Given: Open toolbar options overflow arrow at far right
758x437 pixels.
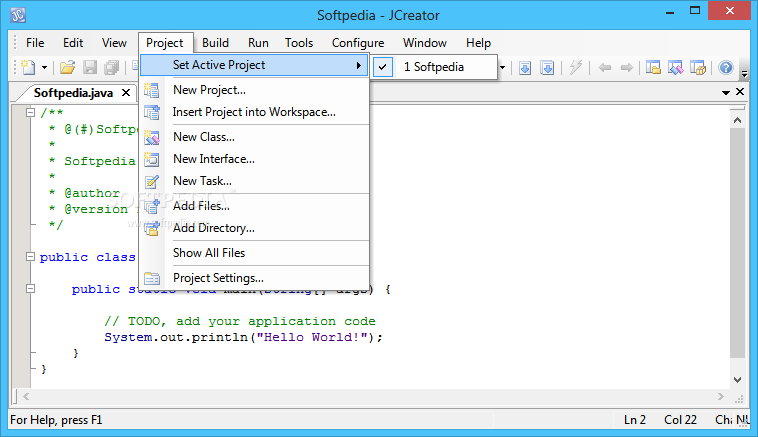Looking at the screenshot, I should pyautogui.click(x=744, y=73).
